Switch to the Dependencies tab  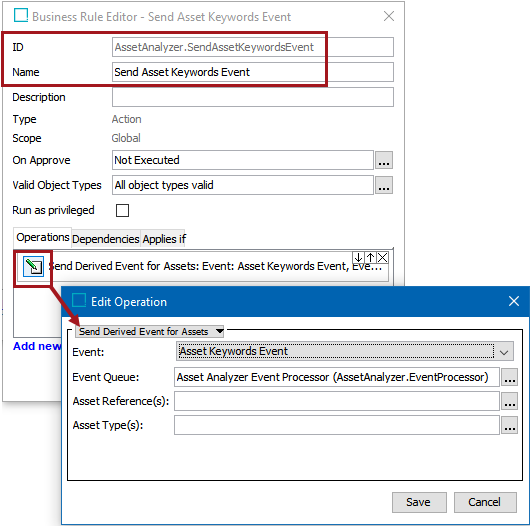(x=106, y=239)
